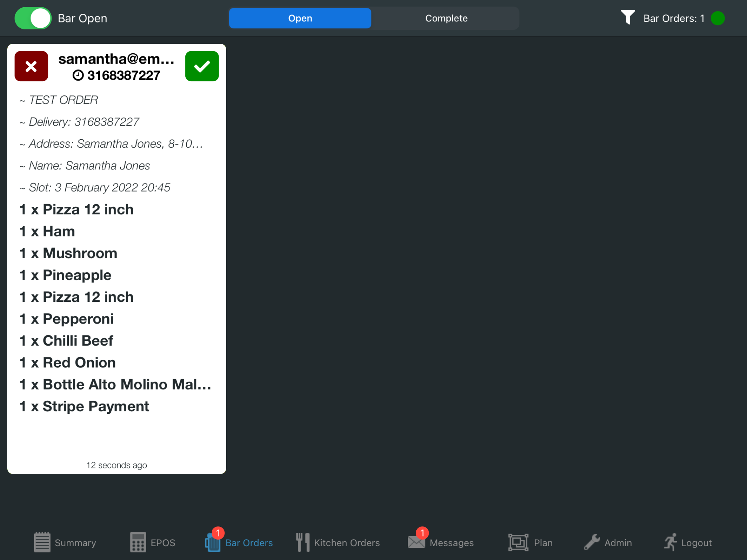
Task: Click the Logout running-man icon
Action: [670, 542]
